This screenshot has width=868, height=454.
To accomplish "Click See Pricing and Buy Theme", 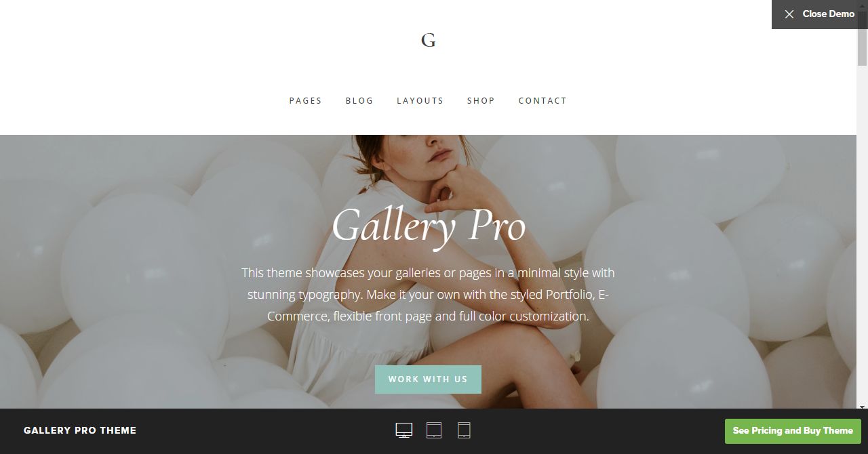I will tap(793, 431).
